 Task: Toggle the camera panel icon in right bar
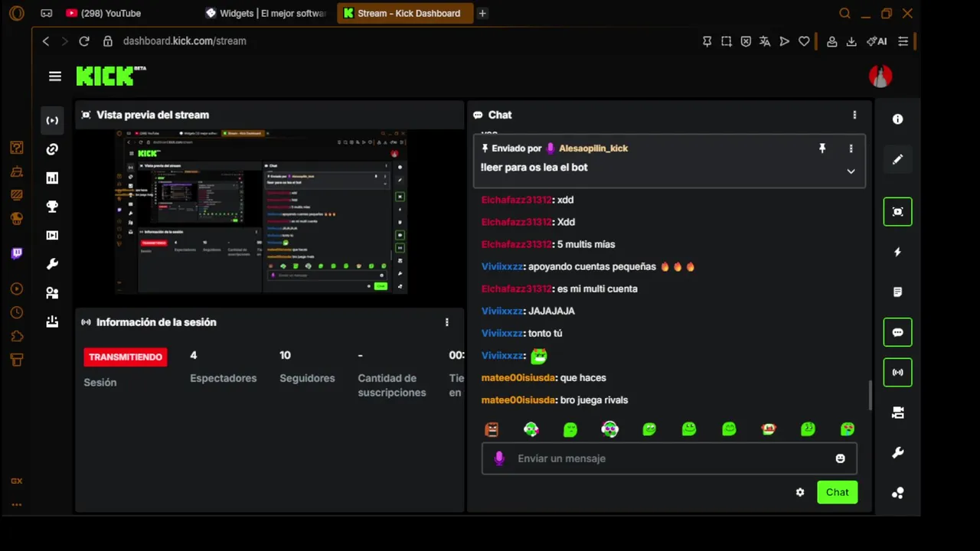pos(898,413)
